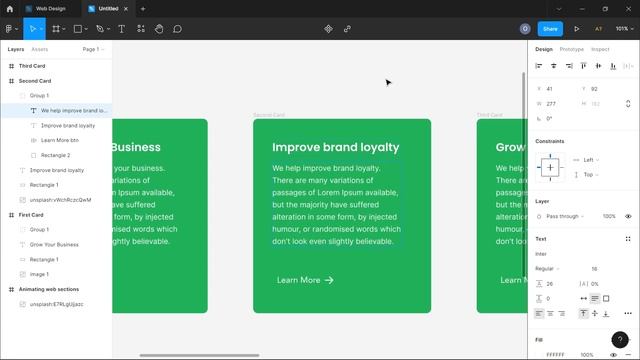The width and height of the screenshot is (640, 360).
Task: Enable auto height text resizing
Action: click(595, 299)
